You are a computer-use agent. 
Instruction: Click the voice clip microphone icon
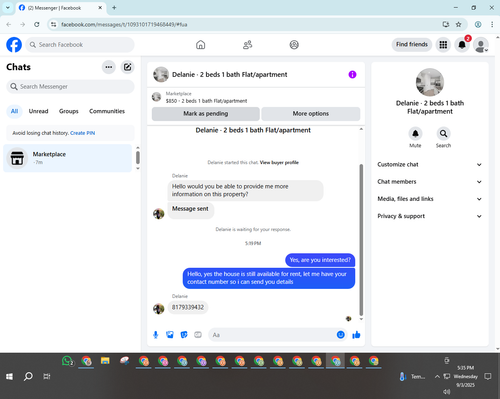click(x=156, y=335)
